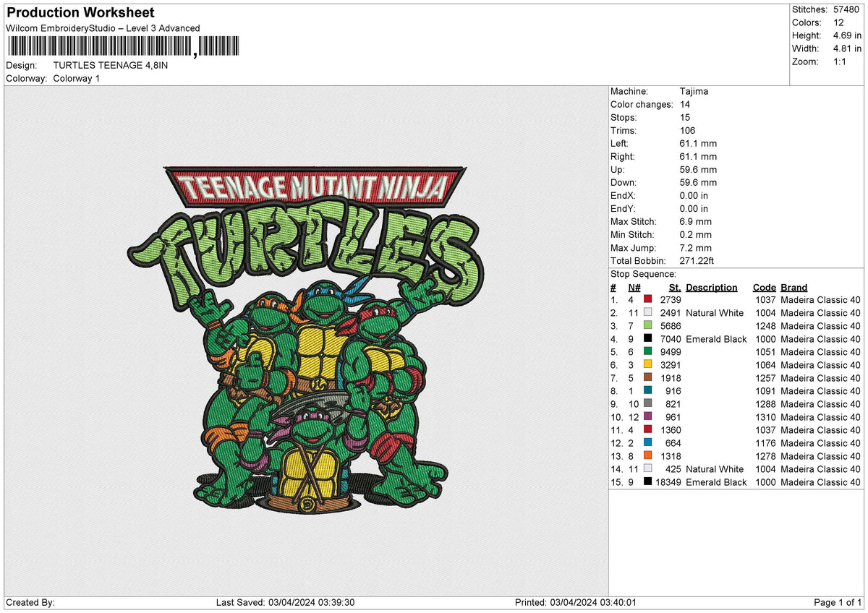Select the teal swatch for code 1091
The height and width of the screenshot is (613, 868).
(648, 390)
